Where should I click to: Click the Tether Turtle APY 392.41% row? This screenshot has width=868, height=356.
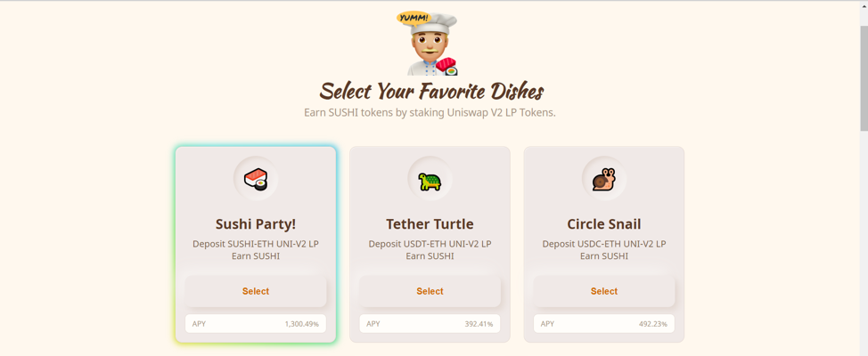(x=430, y=324)
